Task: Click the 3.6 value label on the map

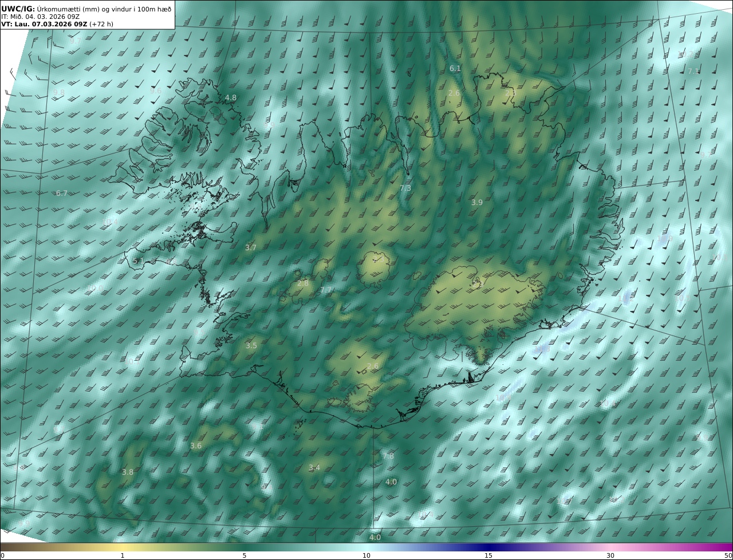Action: click(x=196, y=445)
